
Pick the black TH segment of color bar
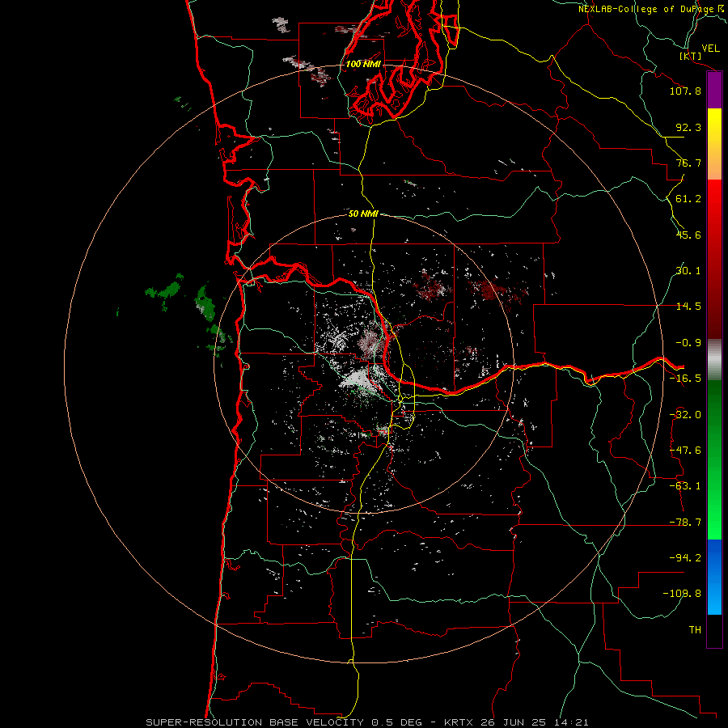714,630
